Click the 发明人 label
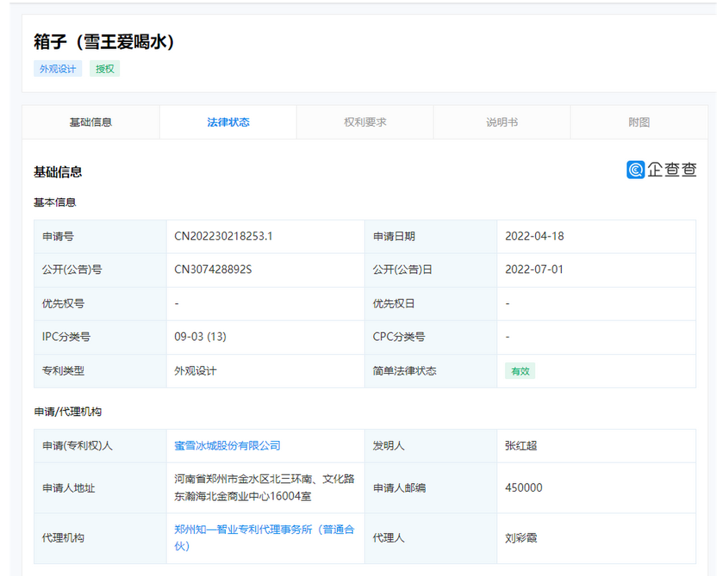The image size is (728, 576). [x=389, y=446]
